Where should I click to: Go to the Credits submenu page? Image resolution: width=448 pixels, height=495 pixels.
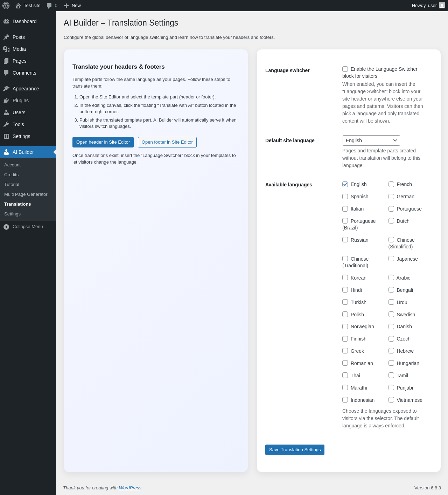(x=11, y=175)
